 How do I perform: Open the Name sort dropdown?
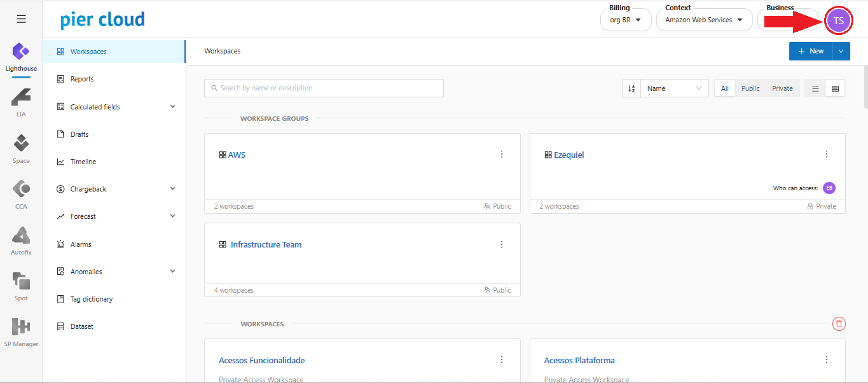point(674,88)
